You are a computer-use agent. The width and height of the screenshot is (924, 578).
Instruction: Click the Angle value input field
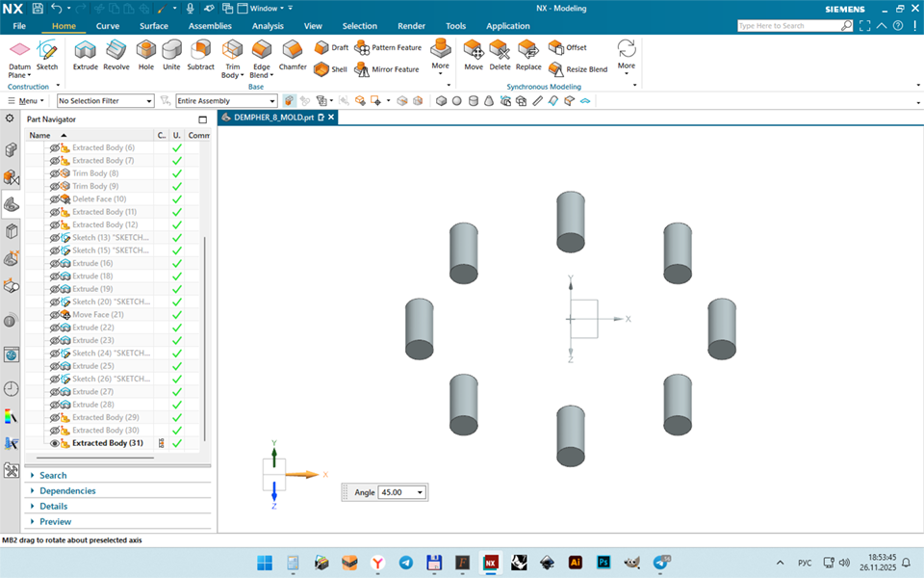click(398, 492)
